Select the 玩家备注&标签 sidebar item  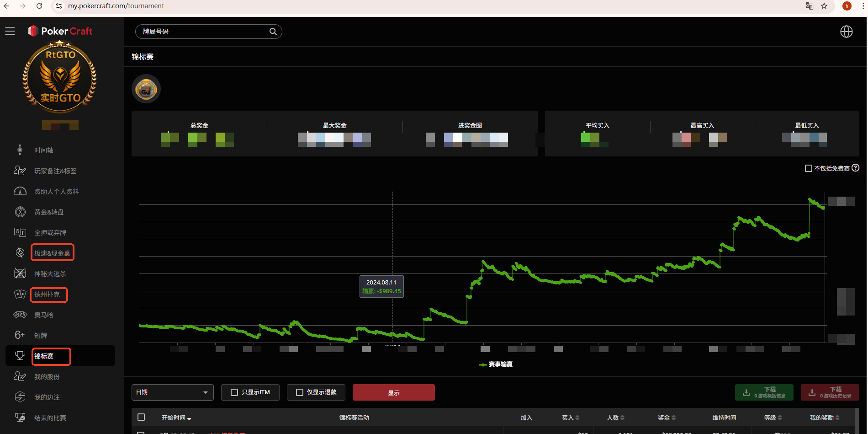coord(55,171)
